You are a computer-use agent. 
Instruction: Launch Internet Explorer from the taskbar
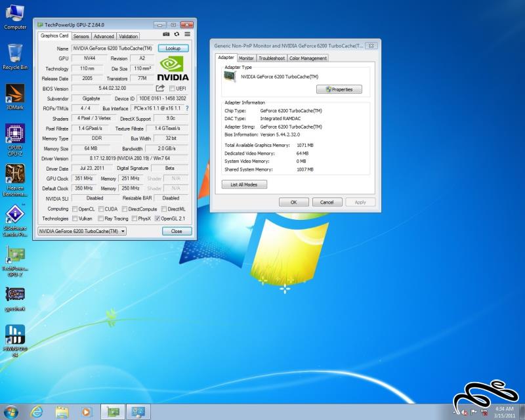pos(37,412)
